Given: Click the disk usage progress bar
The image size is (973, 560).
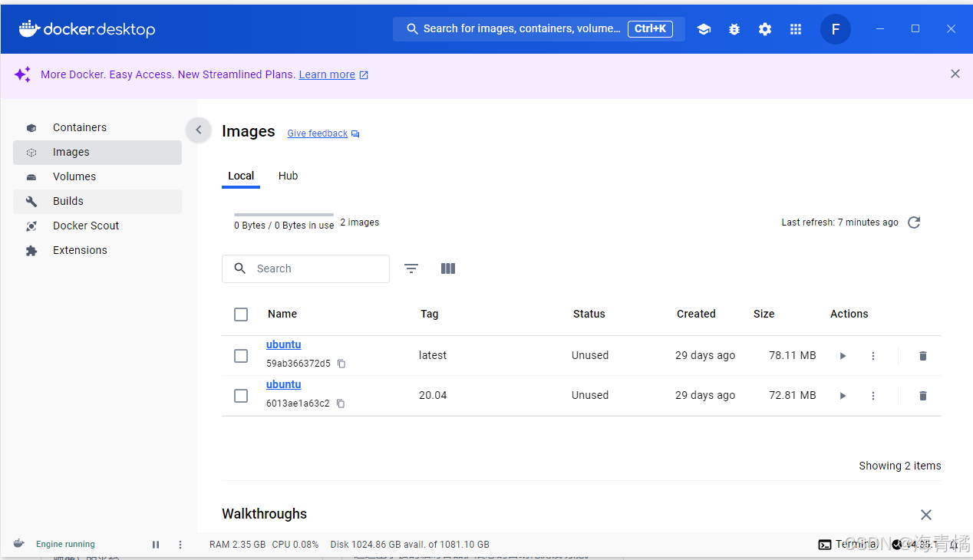Looking at the screenshot, I should pos(284,215).
